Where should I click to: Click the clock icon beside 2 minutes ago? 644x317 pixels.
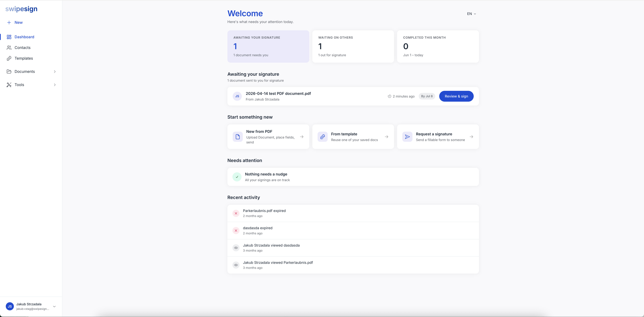point(389,96)
